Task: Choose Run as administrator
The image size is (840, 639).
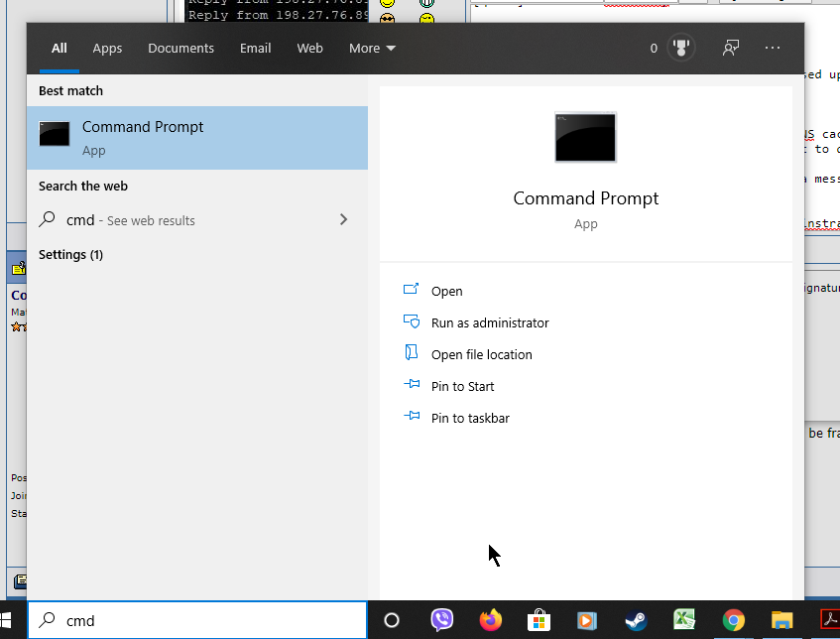Action: 490,322
